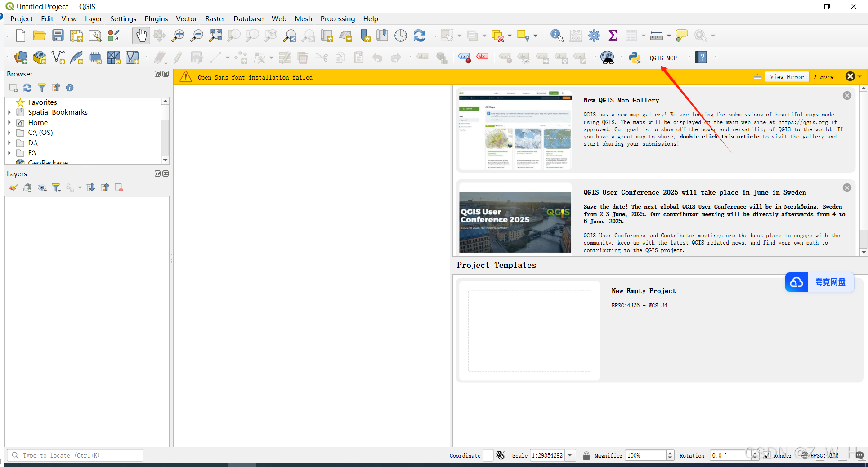This screenshot has height=467, width=868.
Task: Open the Measure tool dropdown arrow
Action: pos(669,36)
